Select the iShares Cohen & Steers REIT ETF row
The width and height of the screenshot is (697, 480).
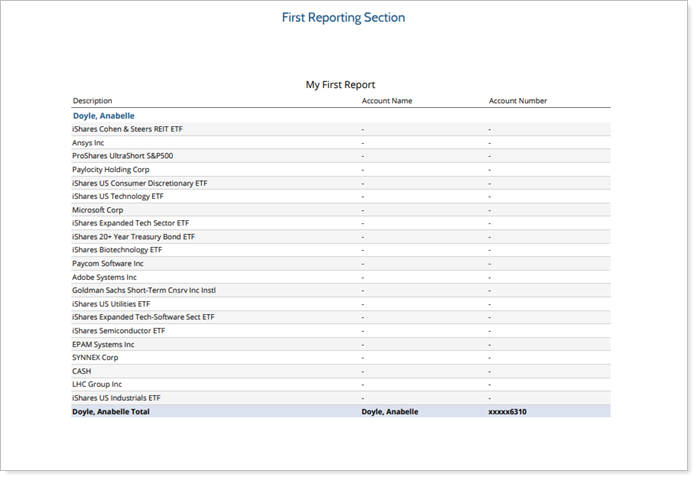pos(127,130)
